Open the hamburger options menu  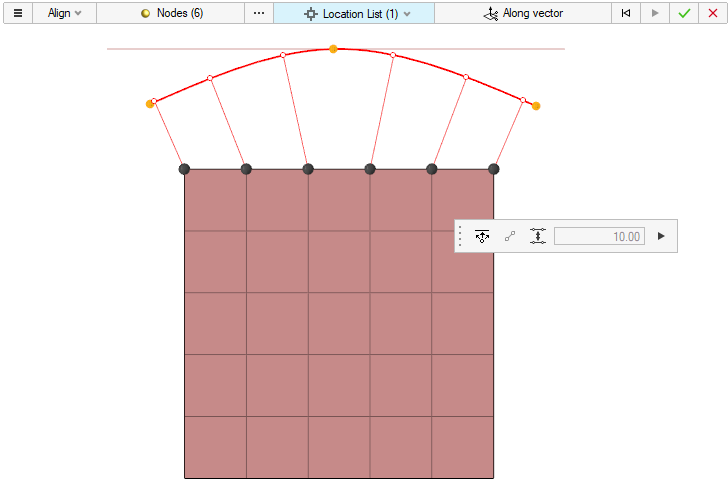17,13
